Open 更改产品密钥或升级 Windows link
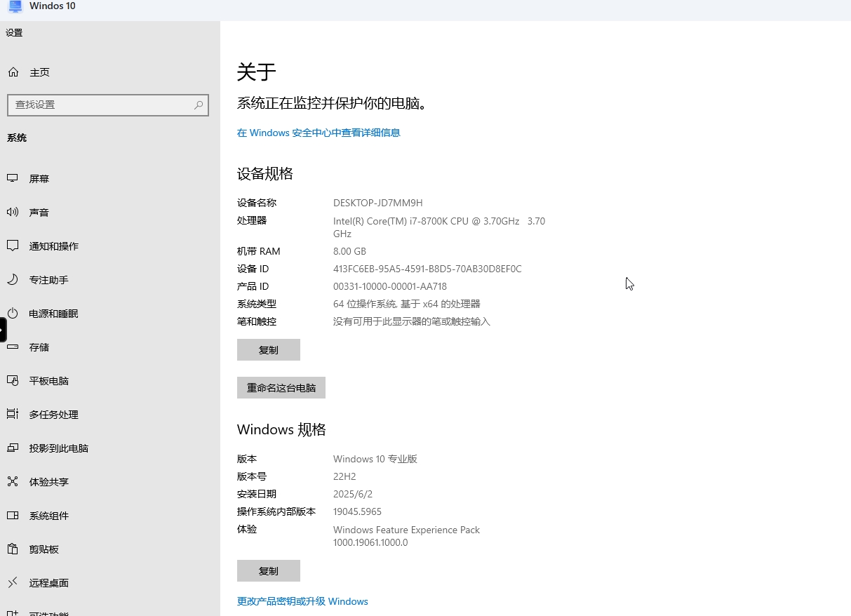 302,601
